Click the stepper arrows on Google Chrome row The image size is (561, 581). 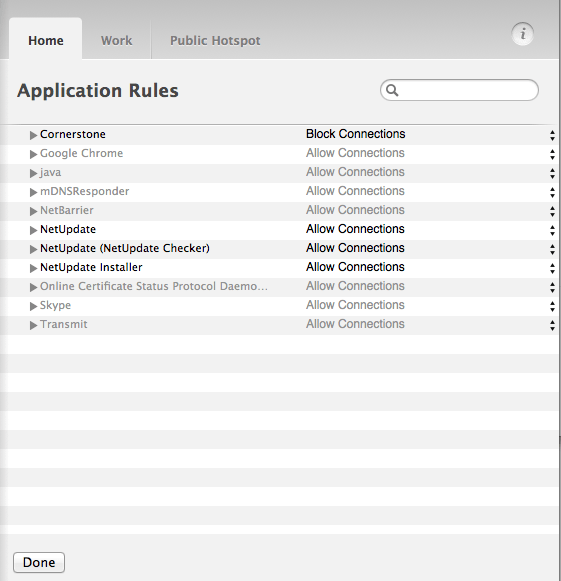point(552,155)
